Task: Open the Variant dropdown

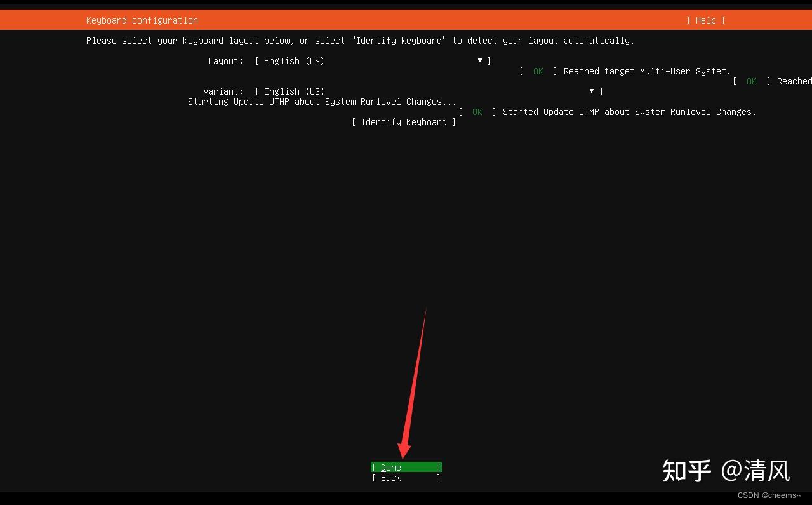Action: (x=429, y=91)
